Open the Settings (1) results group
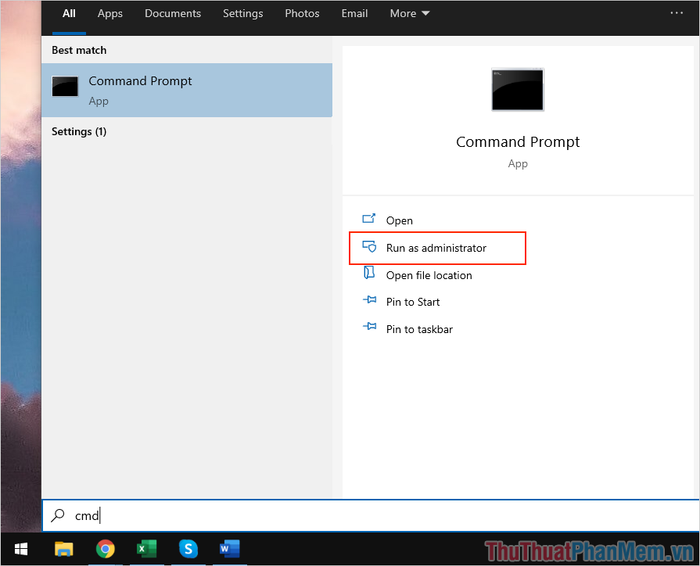 click(79, 132)
